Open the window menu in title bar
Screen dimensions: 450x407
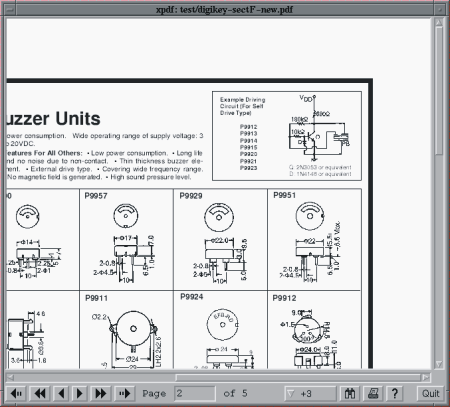click(x=9, y=9)
